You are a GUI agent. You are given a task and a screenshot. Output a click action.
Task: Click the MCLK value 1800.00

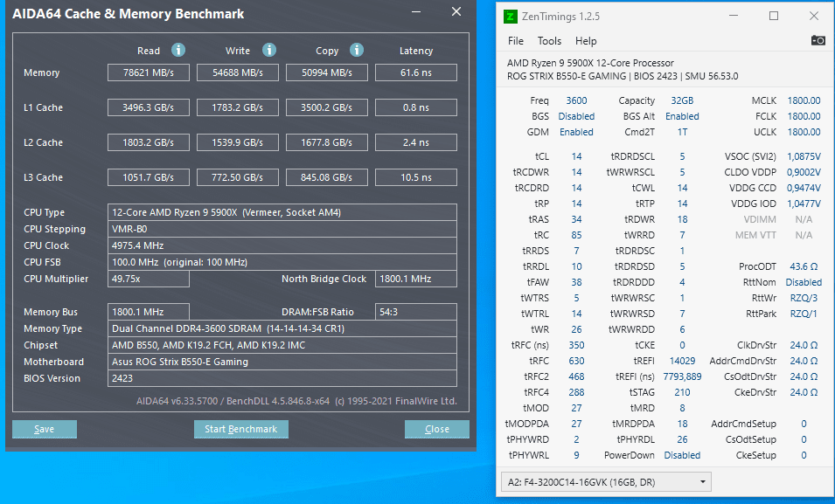(x=804, y=100)
